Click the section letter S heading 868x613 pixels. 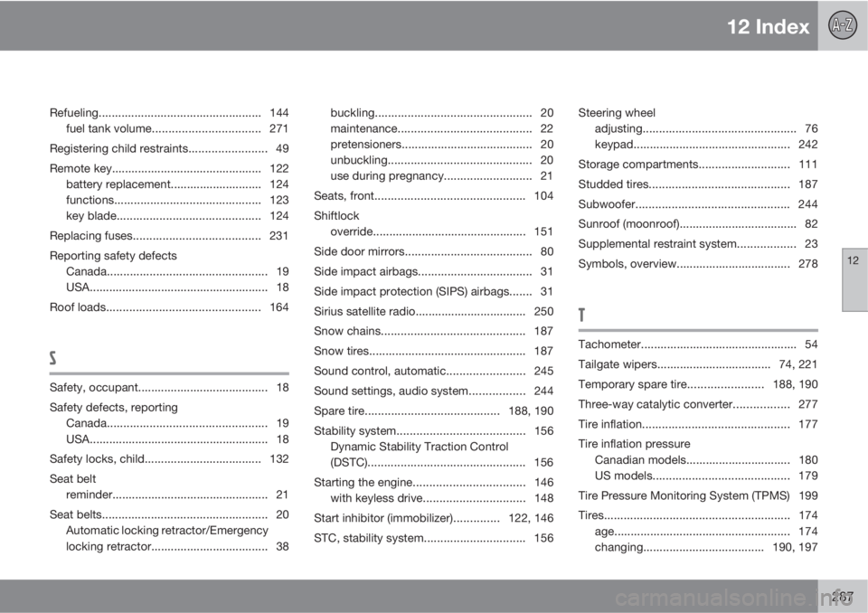pos(52,358)
